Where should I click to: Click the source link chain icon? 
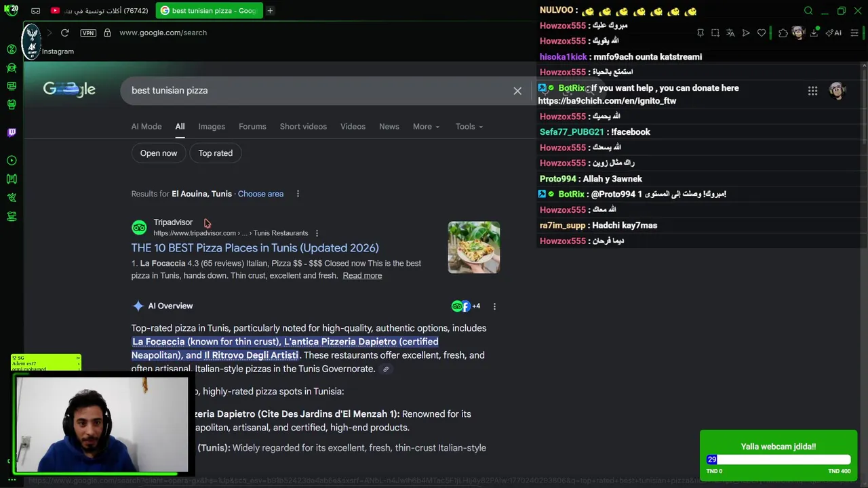click(x=386, y=369)
